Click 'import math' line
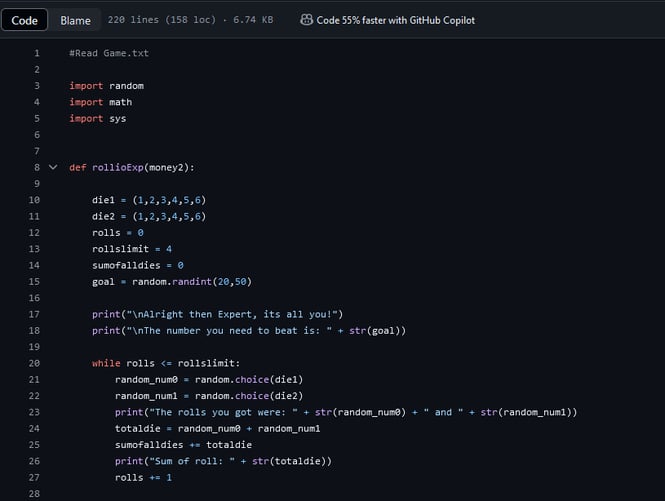This screenshot has width=665, height=501. pos(101,102)
